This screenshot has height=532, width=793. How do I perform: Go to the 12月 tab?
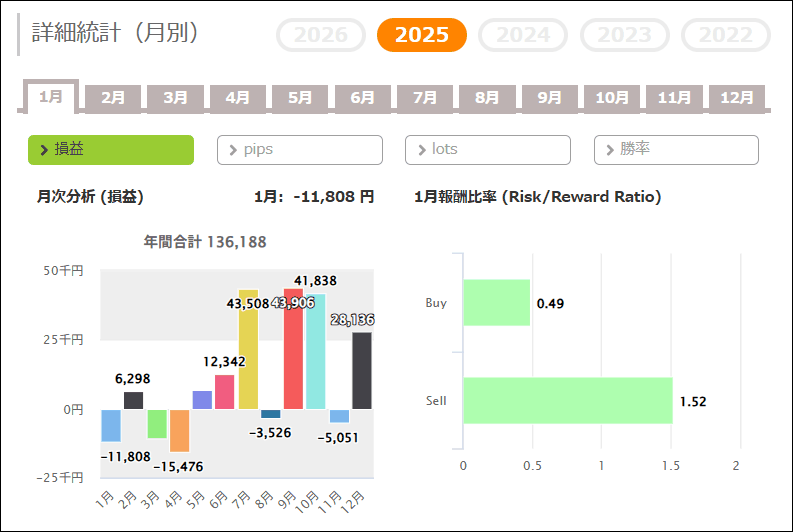click(x=737, y=98)
